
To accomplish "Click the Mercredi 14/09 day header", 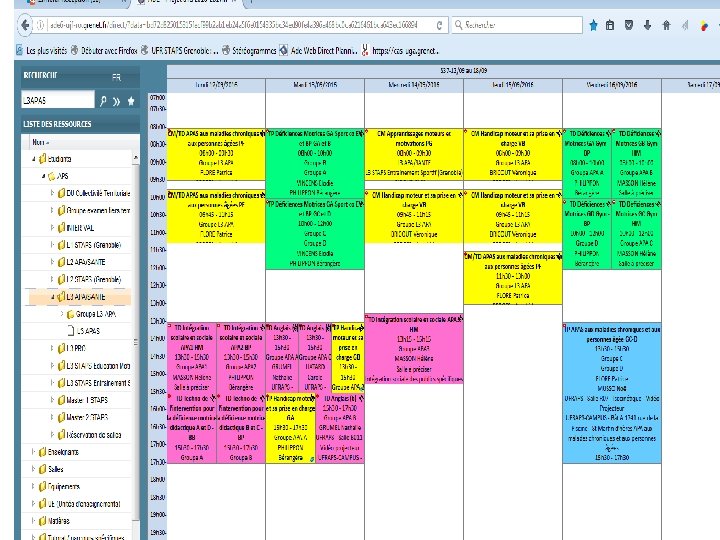I will [x=414, y=85].
